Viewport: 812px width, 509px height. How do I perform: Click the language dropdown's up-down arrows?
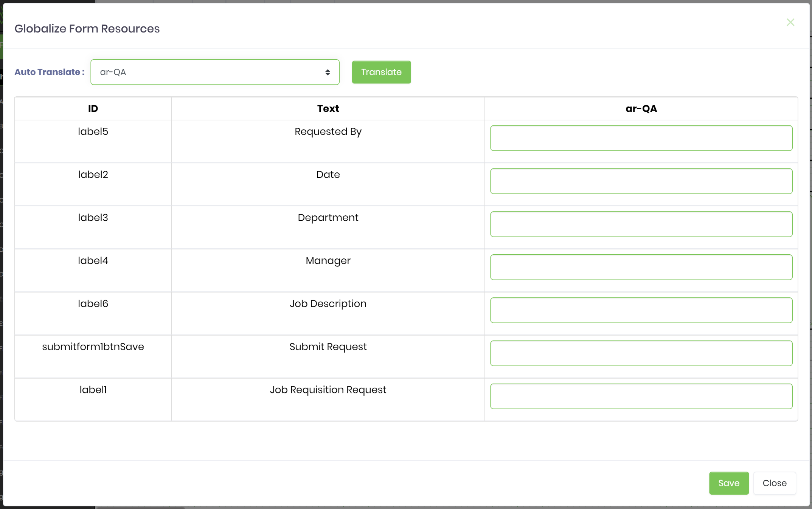click(x=328, y=72)
